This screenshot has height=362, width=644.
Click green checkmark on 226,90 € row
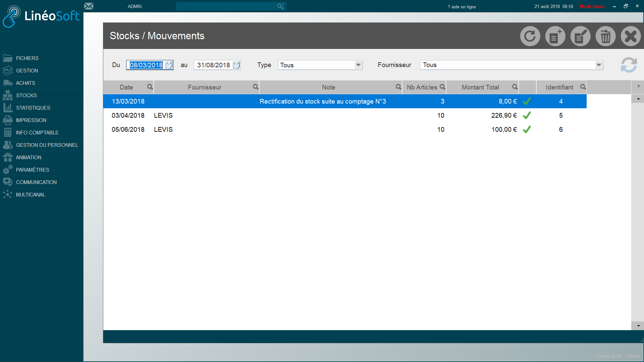527,115
